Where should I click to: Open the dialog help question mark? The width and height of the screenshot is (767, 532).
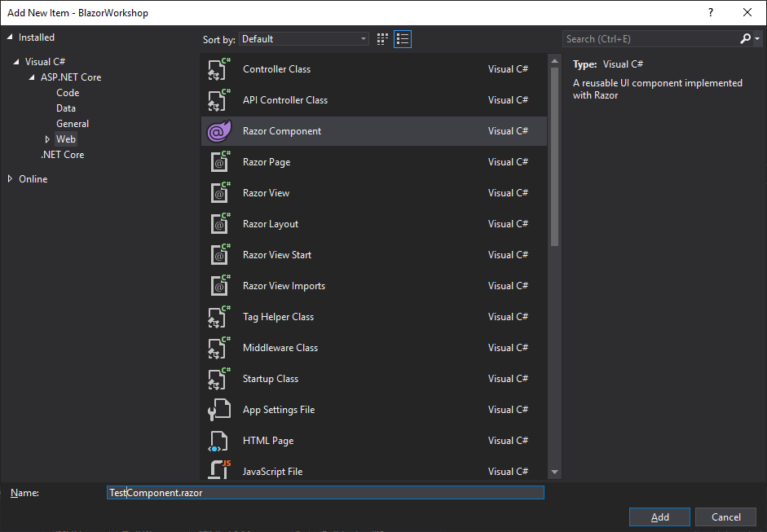click(711, 13)
